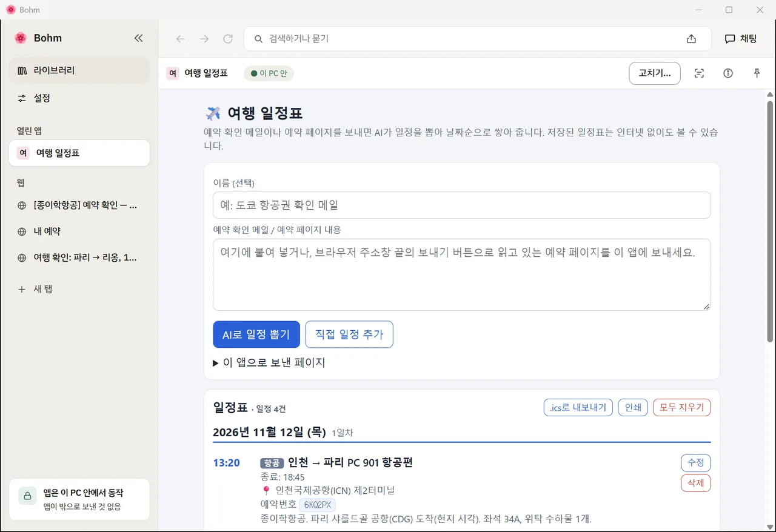Click the share icon in the address bar
The width and height of the screenshot is (776, 532).
coord(691,39)
